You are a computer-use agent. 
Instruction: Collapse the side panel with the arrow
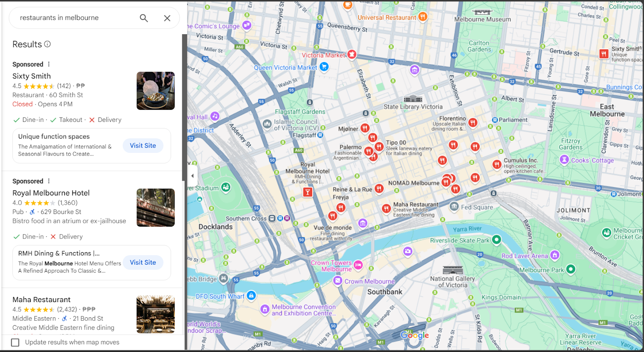click(192, 176)
